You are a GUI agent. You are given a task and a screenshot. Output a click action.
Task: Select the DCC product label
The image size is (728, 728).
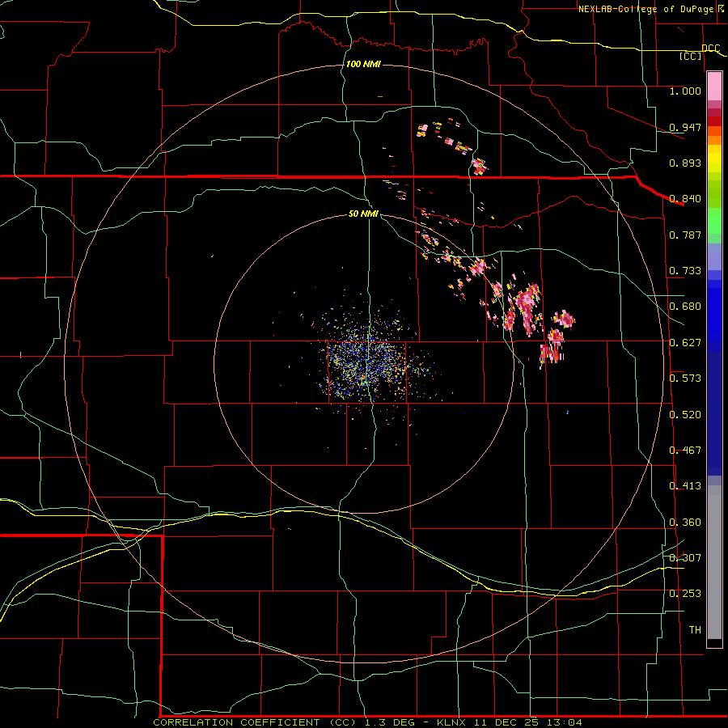(710, 49)
